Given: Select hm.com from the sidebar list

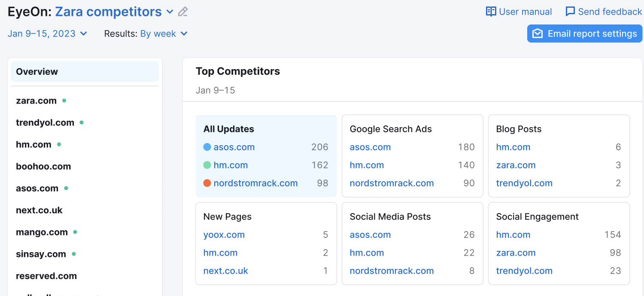Looking at the screenshot, I should 33,144.
